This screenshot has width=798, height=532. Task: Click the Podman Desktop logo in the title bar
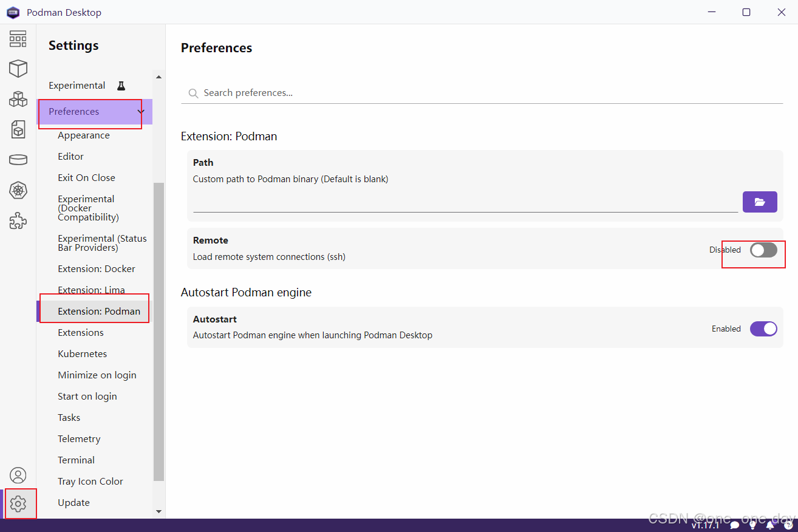coord(13,12)
